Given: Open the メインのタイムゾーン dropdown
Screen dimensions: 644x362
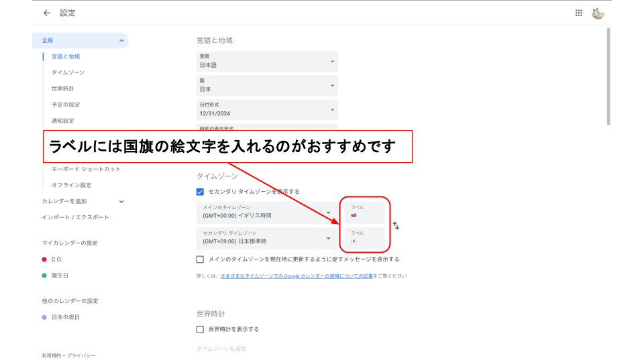Looking at the screenshot, I should [x=267, y=213].
